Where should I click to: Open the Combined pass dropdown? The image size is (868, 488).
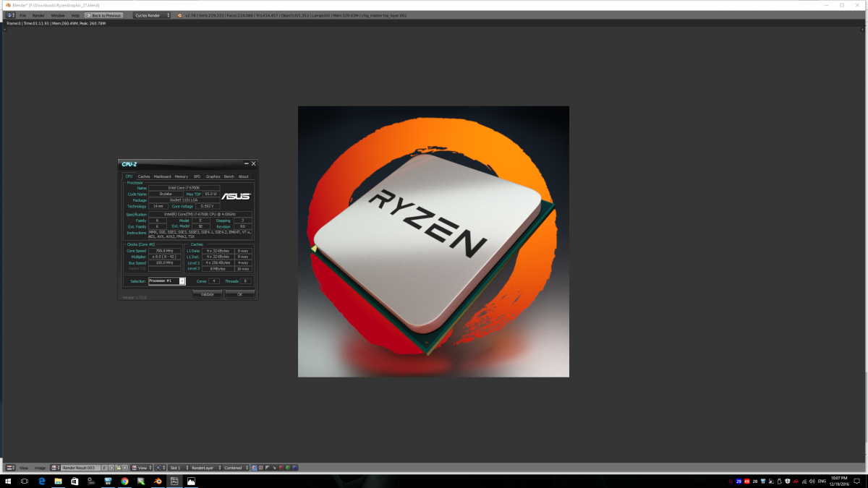point(236,468)
